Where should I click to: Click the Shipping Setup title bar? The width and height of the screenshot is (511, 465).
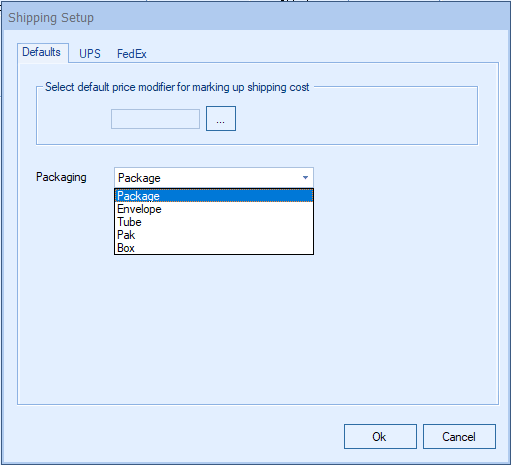(x=255, y=17)
